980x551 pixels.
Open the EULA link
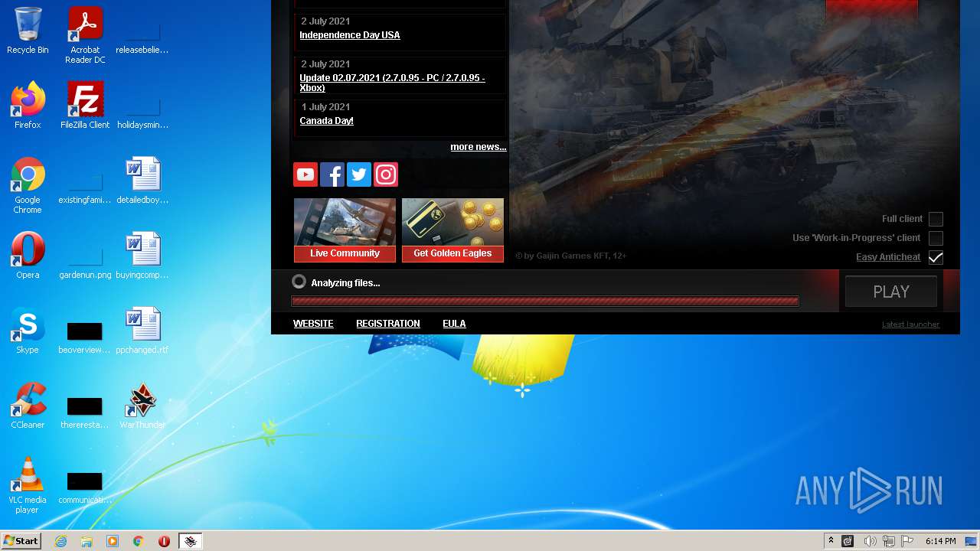coord(454,324)
